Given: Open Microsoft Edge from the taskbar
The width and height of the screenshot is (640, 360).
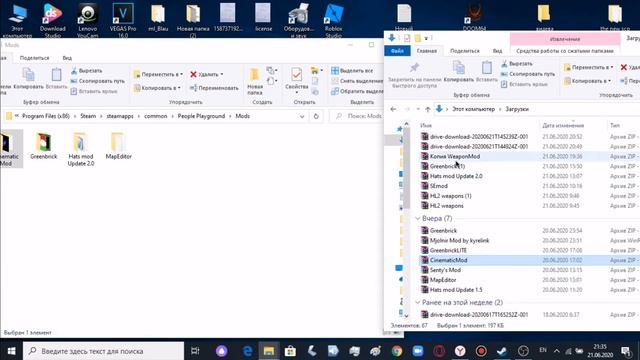Looking at the screenshot, I should (x=247, y=351).
